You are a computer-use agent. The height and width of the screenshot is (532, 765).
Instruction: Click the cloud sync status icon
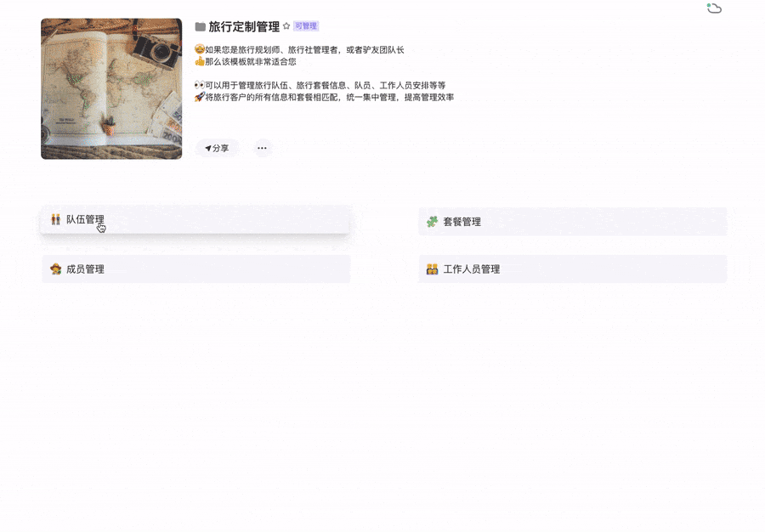714,8
